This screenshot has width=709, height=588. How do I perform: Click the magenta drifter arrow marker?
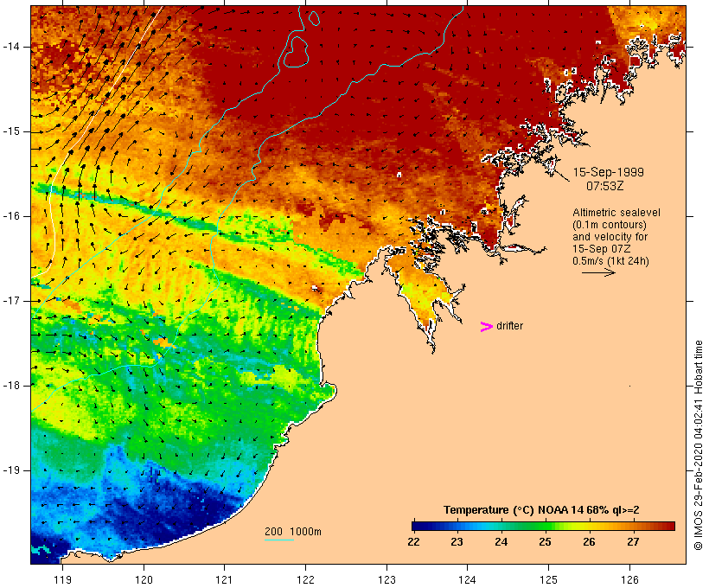click(487, 327)
